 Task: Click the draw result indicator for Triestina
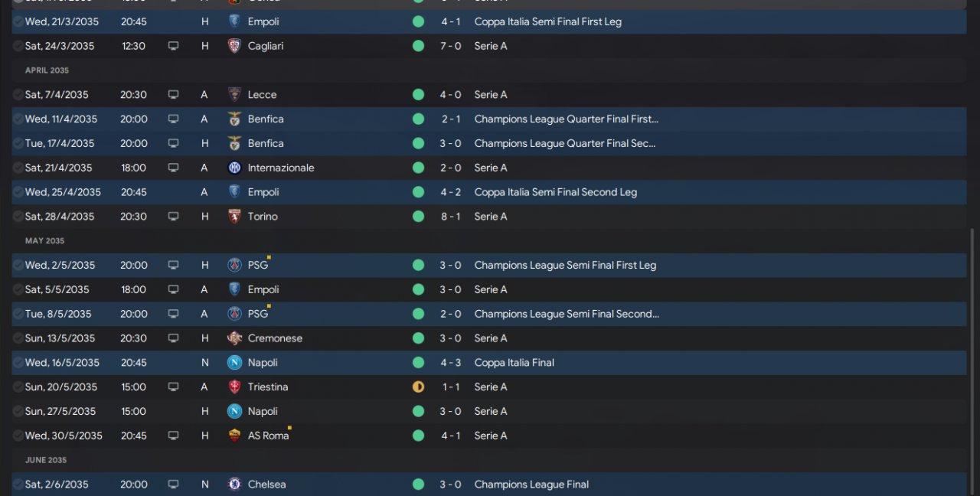coord(418,387)
